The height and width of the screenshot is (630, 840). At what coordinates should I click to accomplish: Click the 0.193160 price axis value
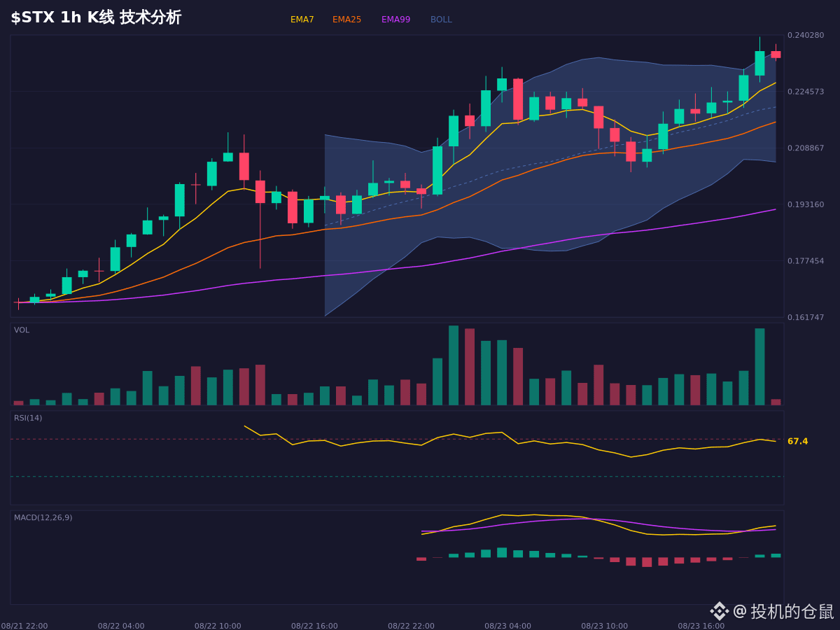pyautogui.click(x=806, y=204)
